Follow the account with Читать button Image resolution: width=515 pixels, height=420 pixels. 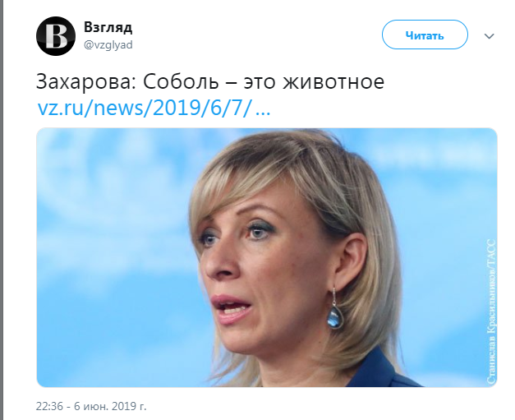point(425,35)
